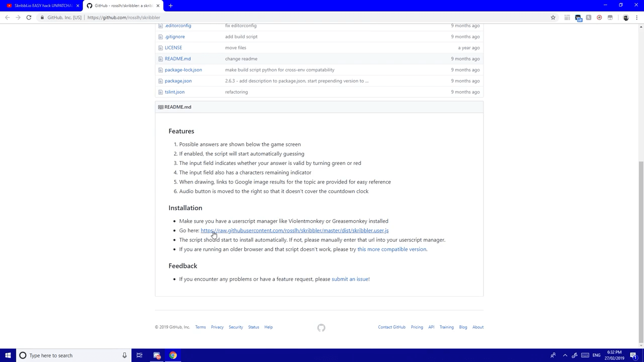Click the red circle extension icon
This screenshot has height=362, width=644.
click(x=599, y=18)
